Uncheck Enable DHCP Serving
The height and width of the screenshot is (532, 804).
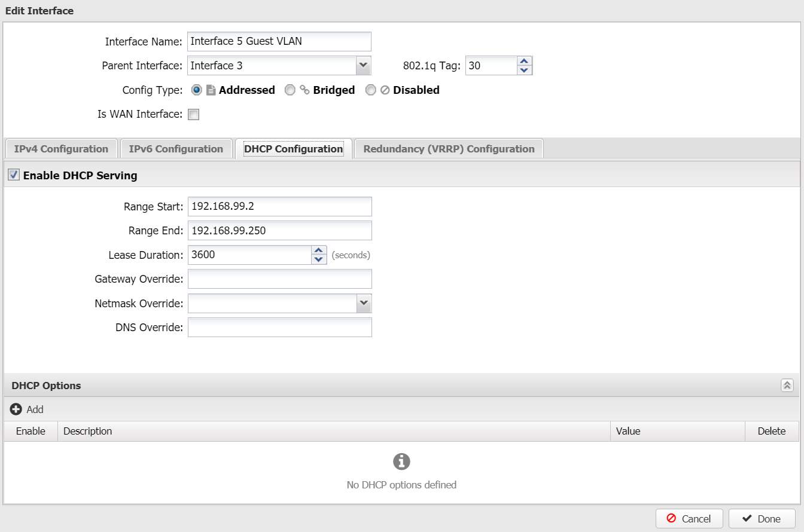coord(14,175)
